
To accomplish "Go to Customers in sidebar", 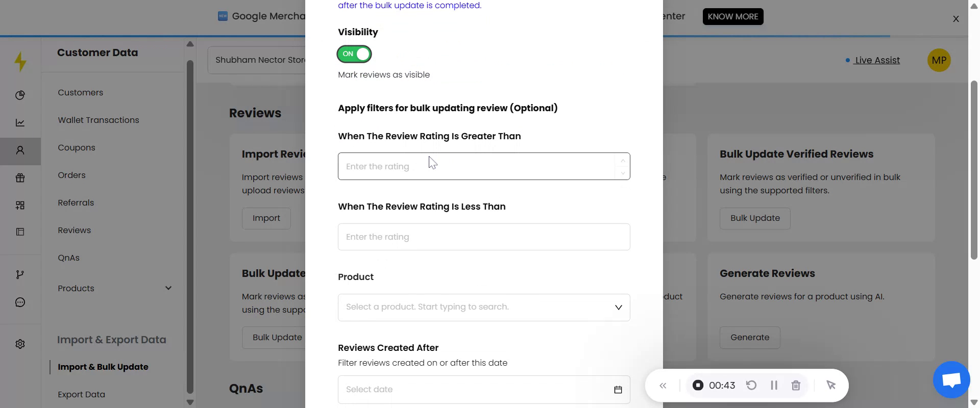I will coord(81,93).
